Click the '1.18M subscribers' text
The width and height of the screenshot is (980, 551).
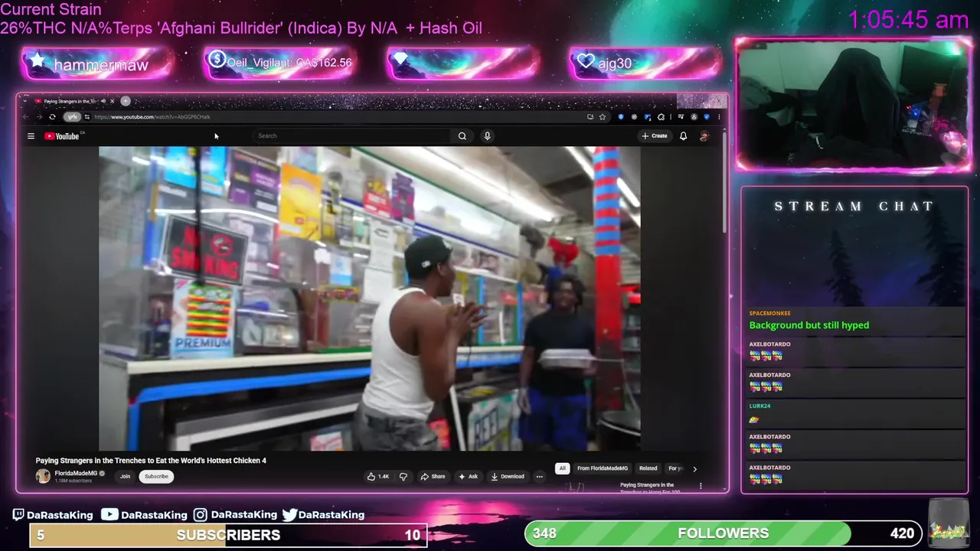pos(73,481)
